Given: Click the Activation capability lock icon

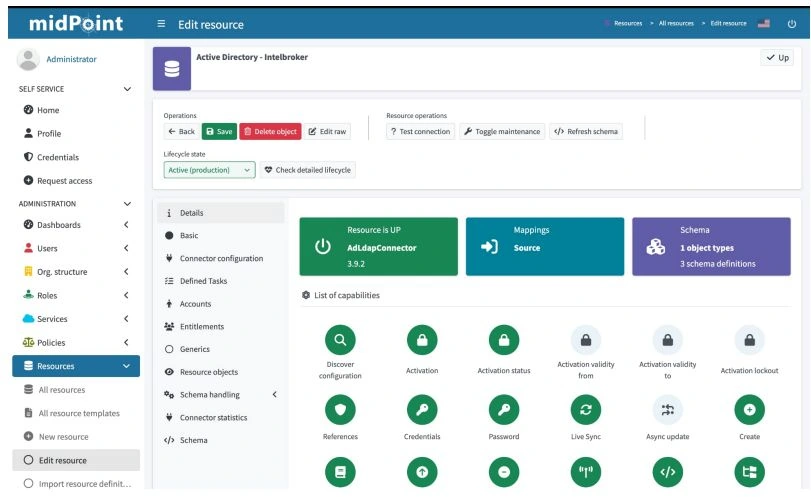Looking at the screenshot, I should click(x=422, y=340).
